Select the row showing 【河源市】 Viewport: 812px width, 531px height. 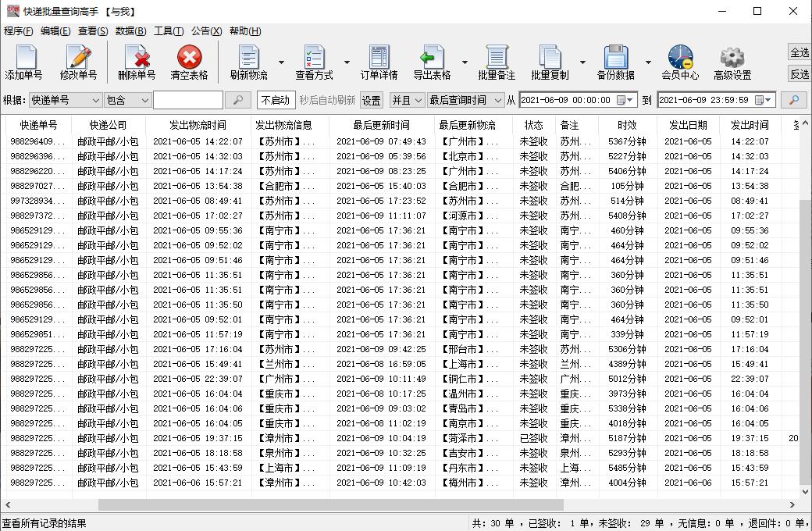(401, 216)
